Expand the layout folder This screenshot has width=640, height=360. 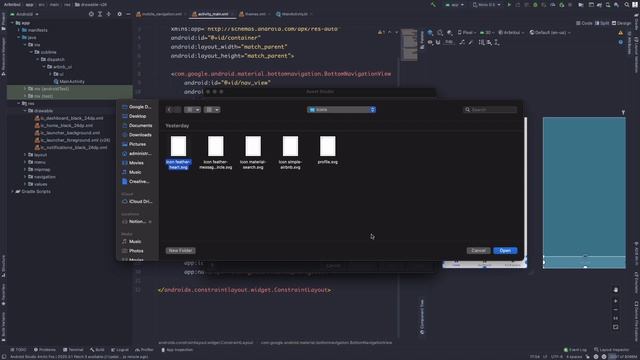click(25, 155)
